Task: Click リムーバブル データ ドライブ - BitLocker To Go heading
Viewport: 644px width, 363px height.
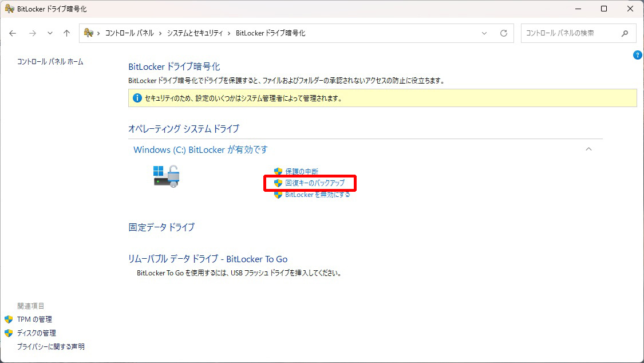Action: 208,259
